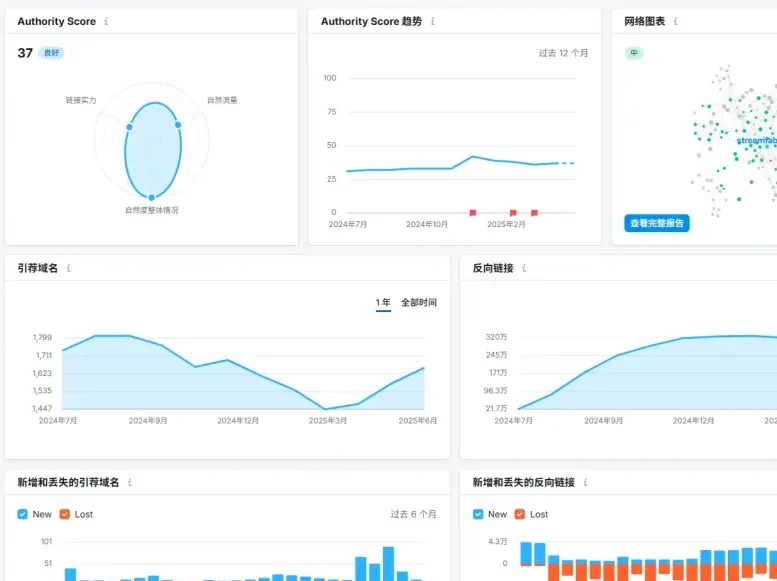Click 查看完整报告 button

click(657, 223)
